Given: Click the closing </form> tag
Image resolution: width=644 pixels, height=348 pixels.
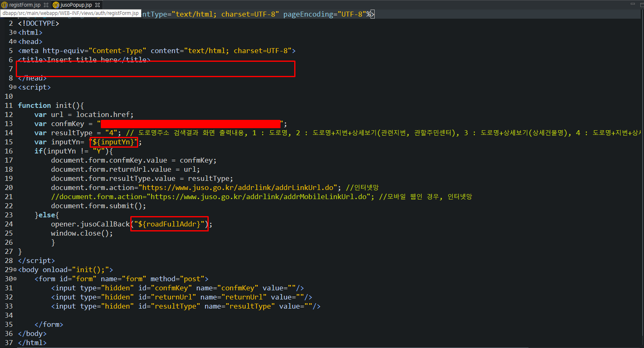Looking at the screenshot, I should click(49, 324).
